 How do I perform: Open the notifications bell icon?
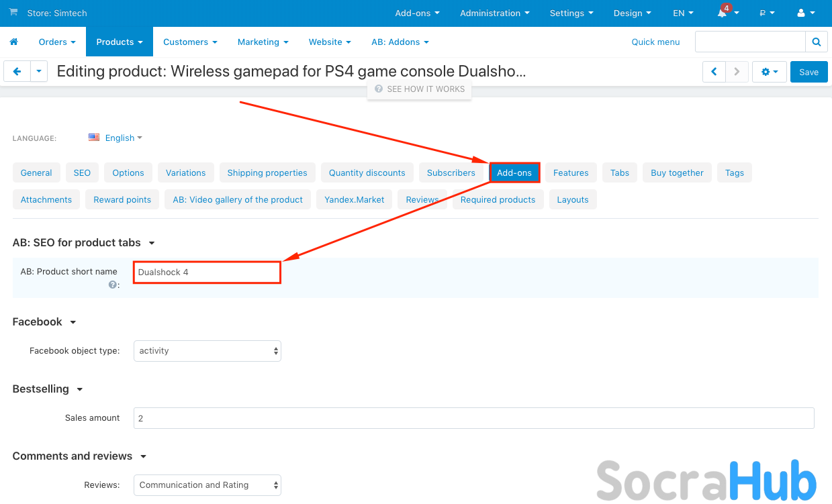[x=723, y=13]
